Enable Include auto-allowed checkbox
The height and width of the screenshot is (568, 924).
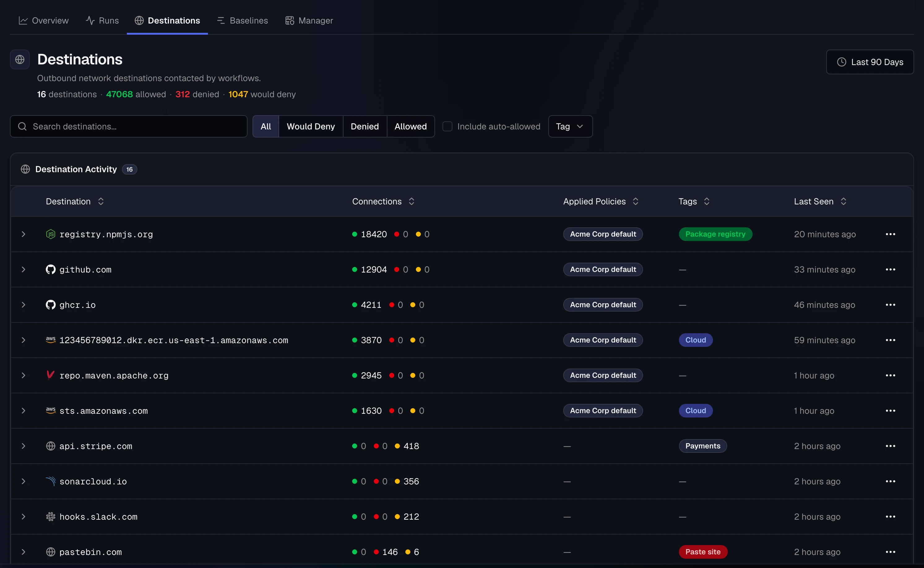click(447, 127)
